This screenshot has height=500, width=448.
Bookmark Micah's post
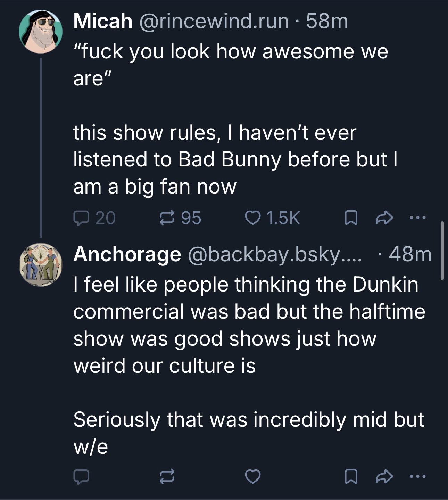350,218
